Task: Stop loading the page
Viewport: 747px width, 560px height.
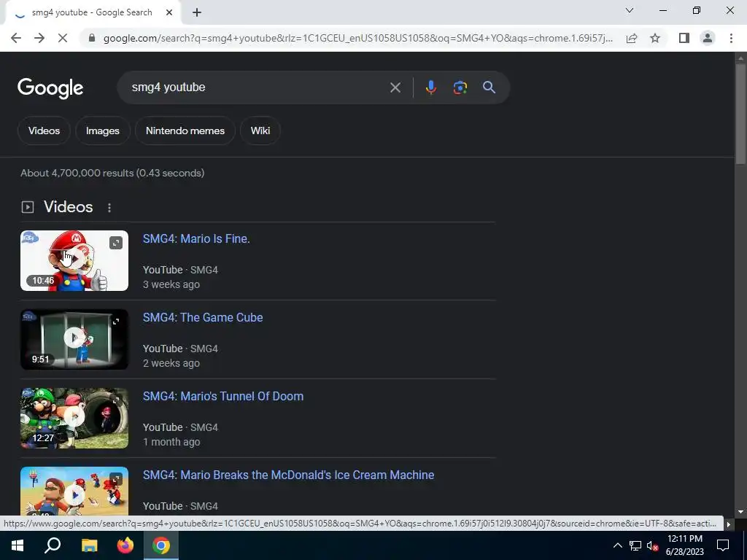Action: 63,38
